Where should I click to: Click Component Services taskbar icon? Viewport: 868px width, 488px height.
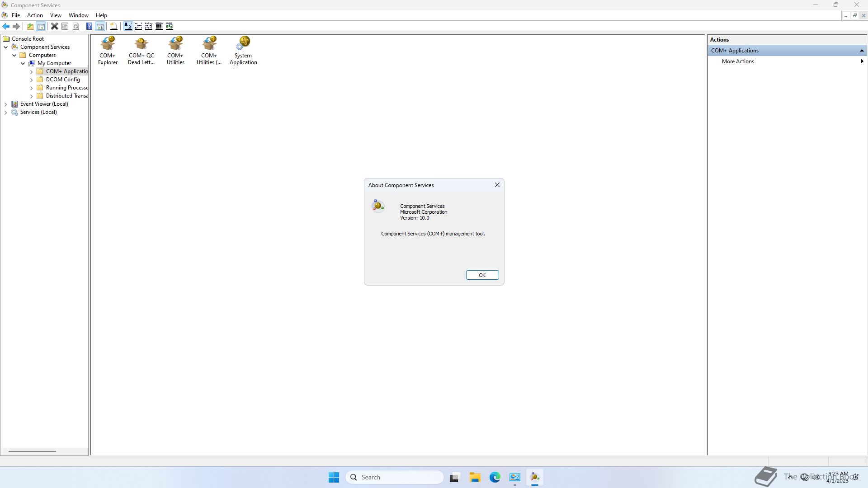535,477
